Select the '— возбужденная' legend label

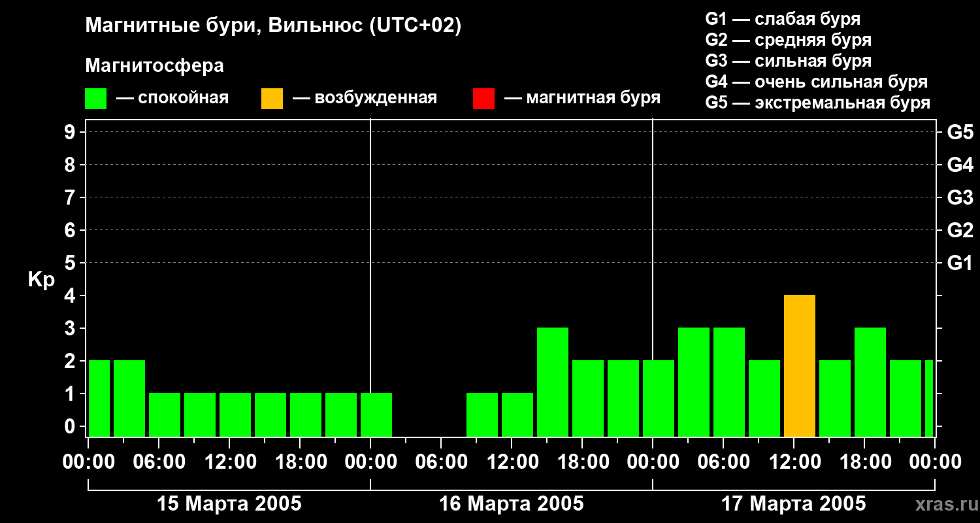tap(365, 98)
